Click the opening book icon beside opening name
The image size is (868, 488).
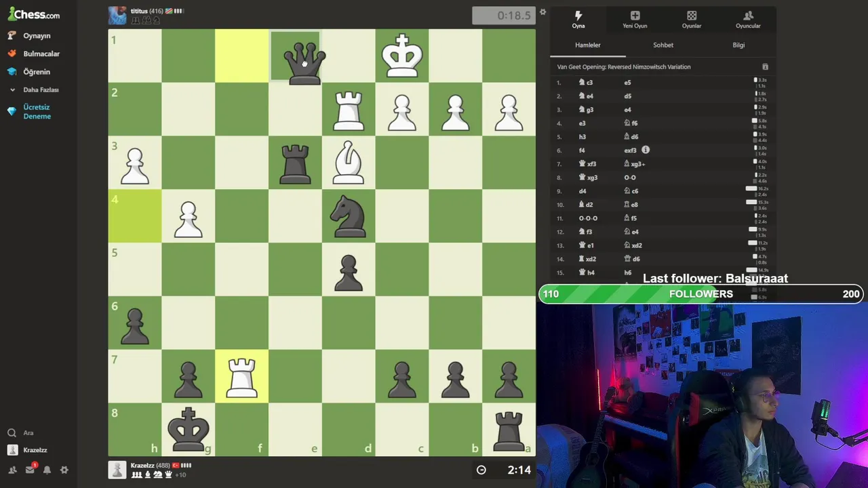(765, 67)
